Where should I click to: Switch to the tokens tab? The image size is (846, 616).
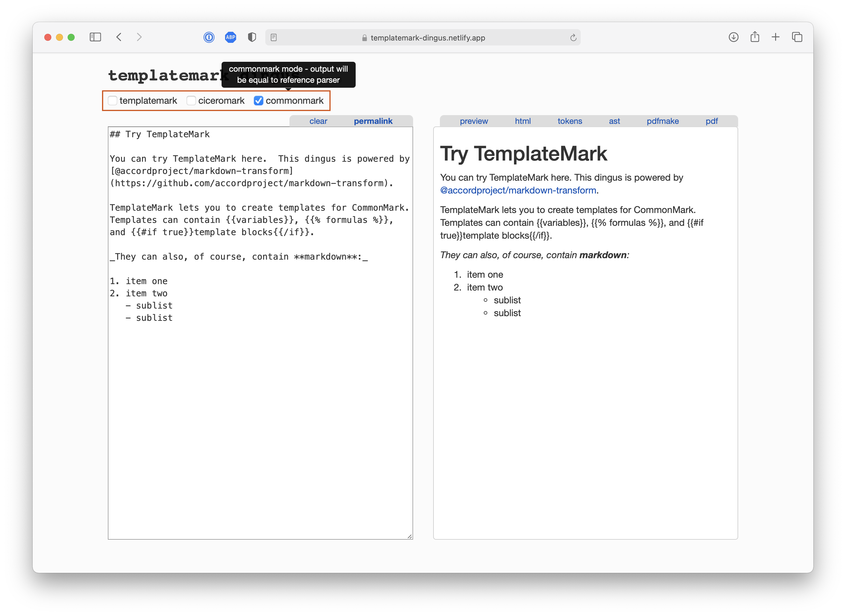pos(570,121)
